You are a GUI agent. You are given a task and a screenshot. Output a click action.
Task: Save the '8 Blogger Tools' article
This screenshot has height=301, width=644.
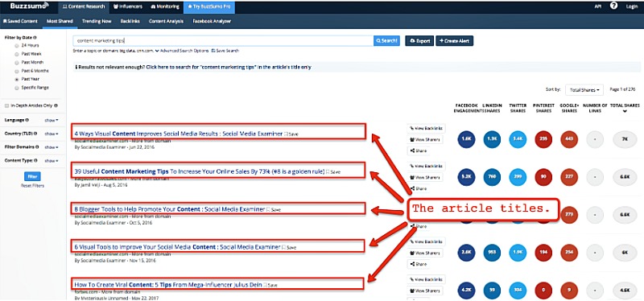(274, 210)
